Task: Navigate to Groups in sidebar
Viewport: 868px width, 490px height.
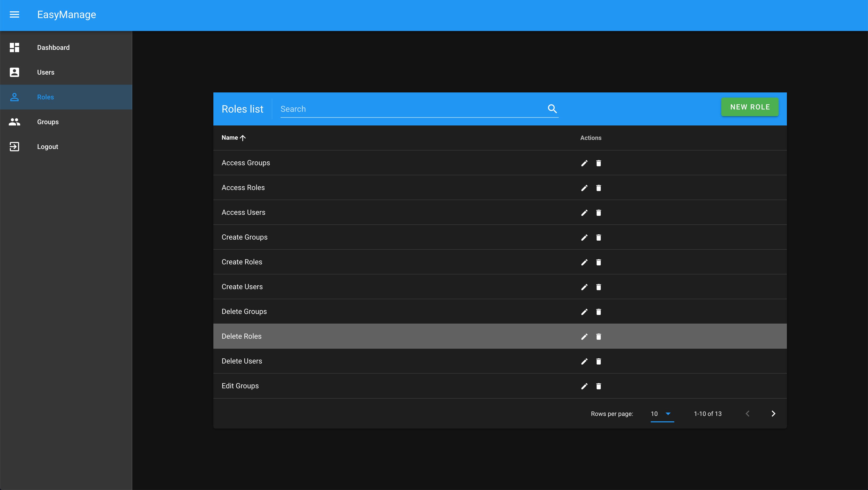Action: coord(48,122)
